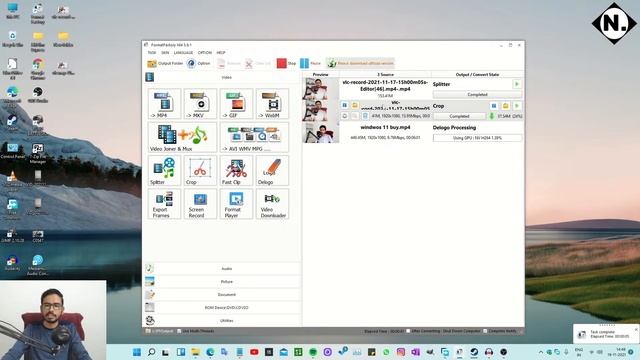This screenshot has width=640, height=360.
Task: Open the TASK menu
Action: point(152,53)
